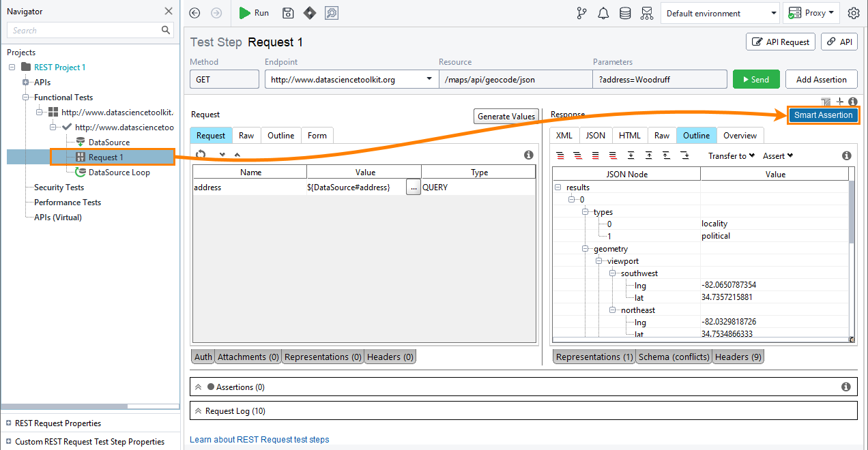Click the down chevron above the parameters table
The height and width of the screenshot is (450, 868).
[x=222, y=155]
